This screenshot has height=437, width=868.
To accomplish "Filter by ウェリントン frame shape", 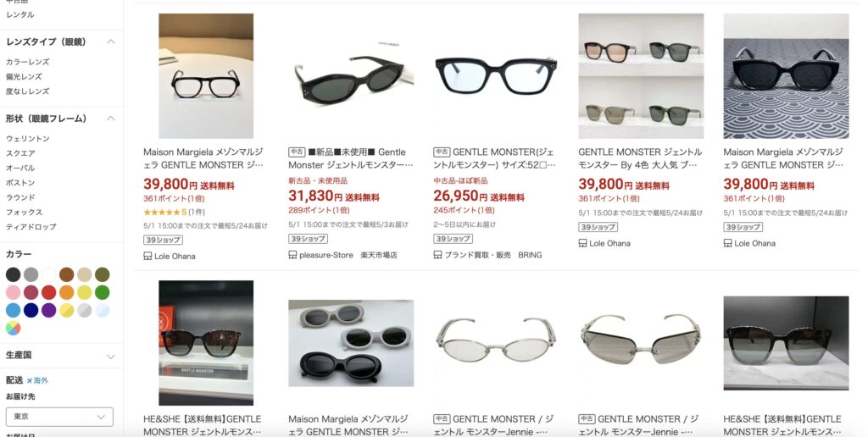I will [28, 138].
